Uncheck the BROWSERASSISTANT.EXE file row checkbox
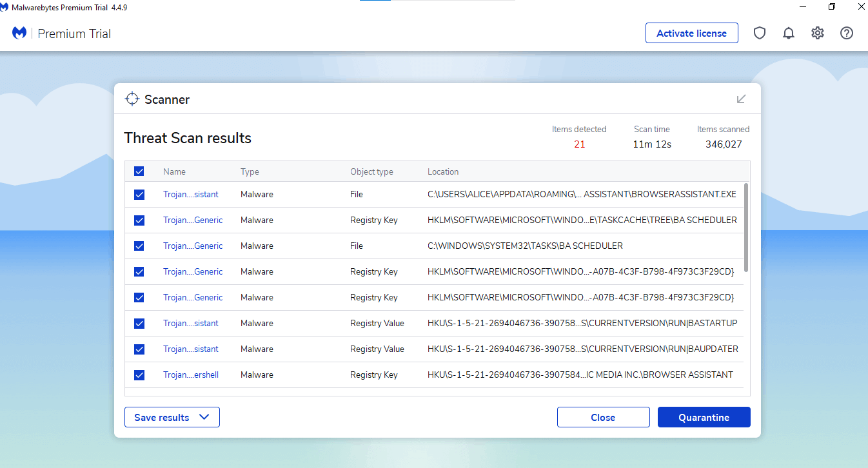Image resolution: width=868 pixels, height=468 pixels. pyautogui.click(x=139, y=195)
